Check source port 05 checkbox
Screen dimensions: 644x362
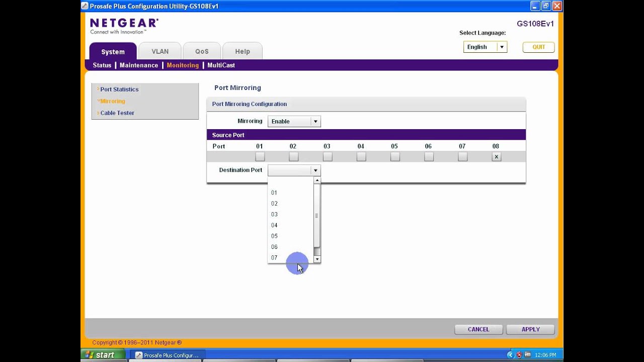[395, 157]
